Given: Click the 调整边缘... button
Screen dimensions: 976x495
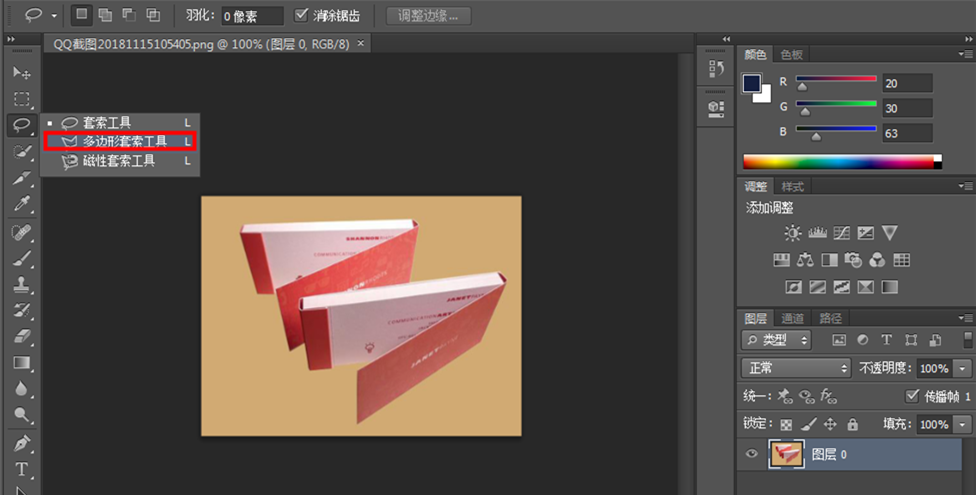Looking at the screenshot, I should tap(428, 15).
